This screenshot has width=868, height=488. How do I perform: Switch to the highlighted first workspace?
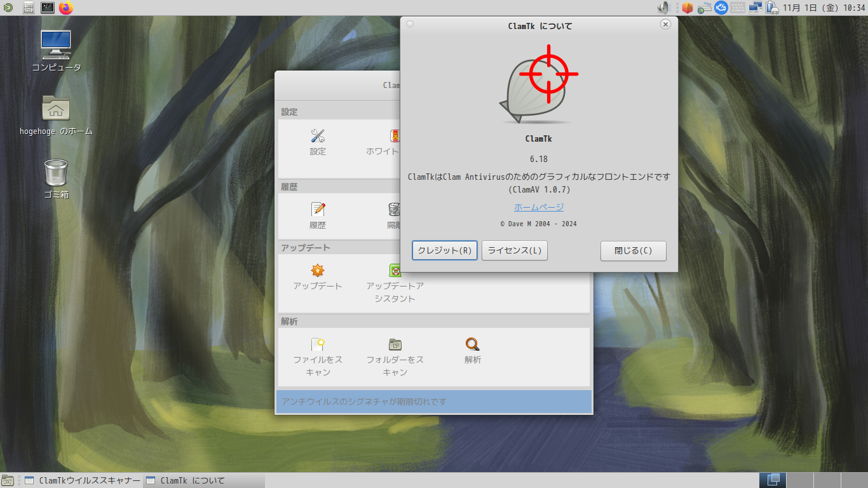pos(773,480)
